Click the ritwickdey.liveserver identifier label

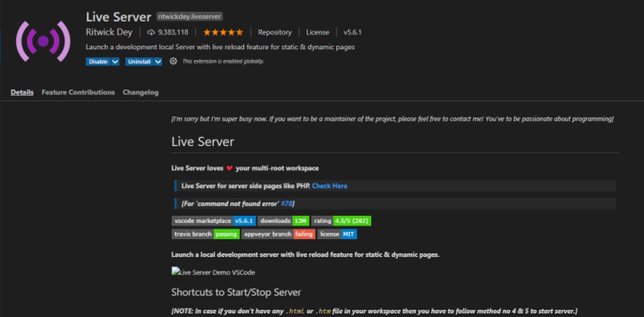coord(190,17)
